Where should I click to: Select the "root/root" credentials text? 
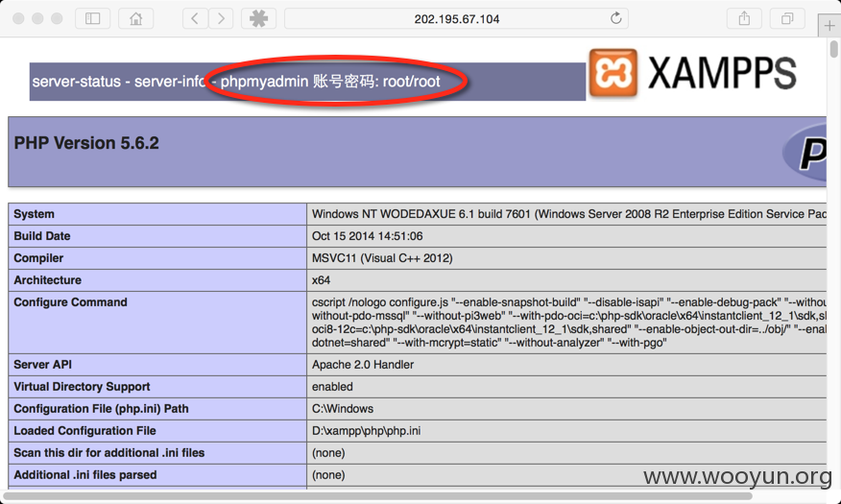(412, 82)
